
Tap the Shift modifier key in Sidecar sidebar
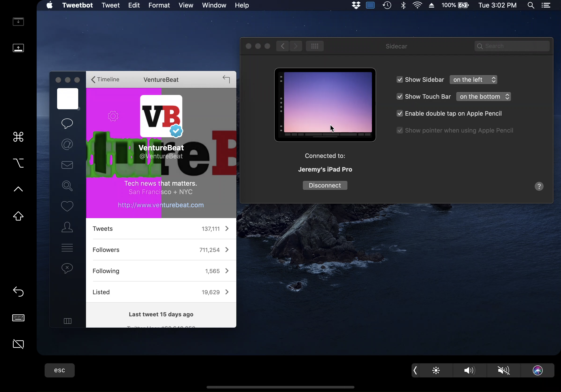[18, 216]
